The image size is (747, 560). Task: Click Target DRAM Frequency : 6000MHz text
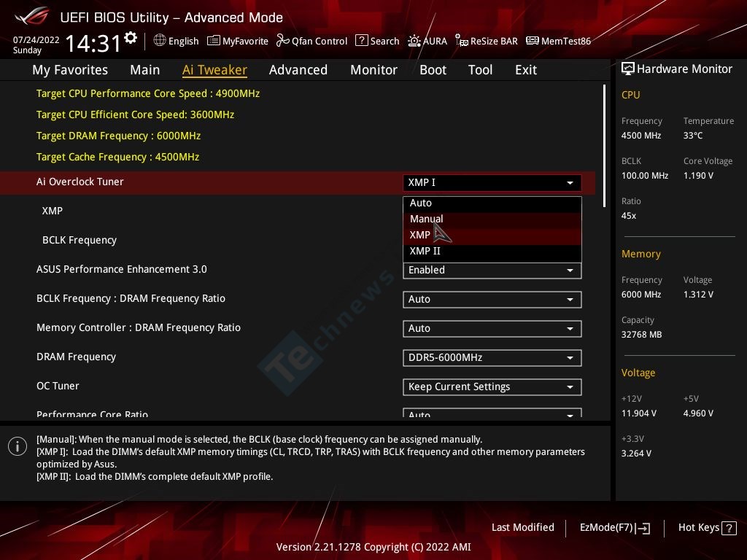119,136
